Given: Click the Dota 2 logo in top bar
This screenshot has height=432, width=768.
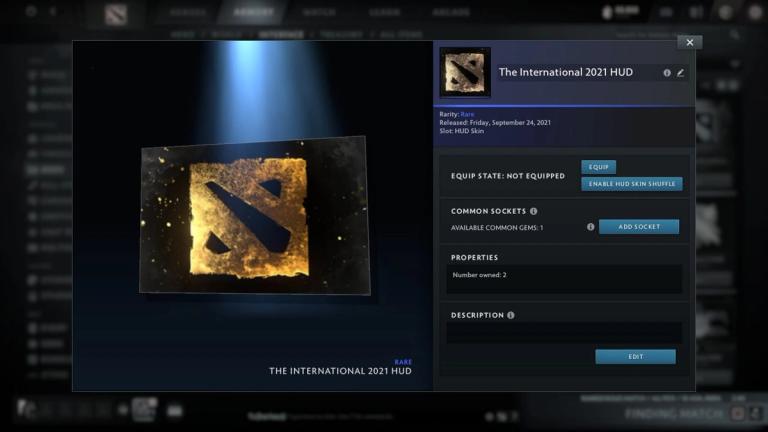Looking at the screenshot, I should click(x=116, y=14).
